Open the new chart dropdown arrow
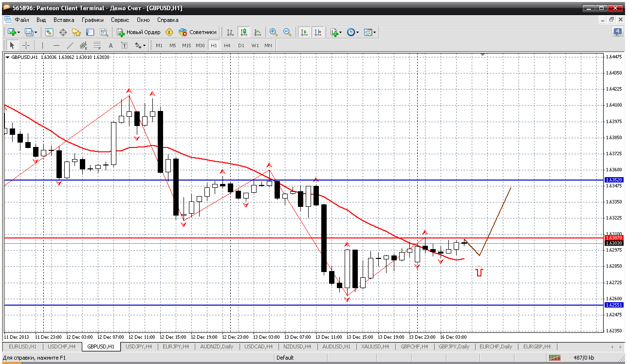This screenshot has height=364, width=627. tap(18, 32)
